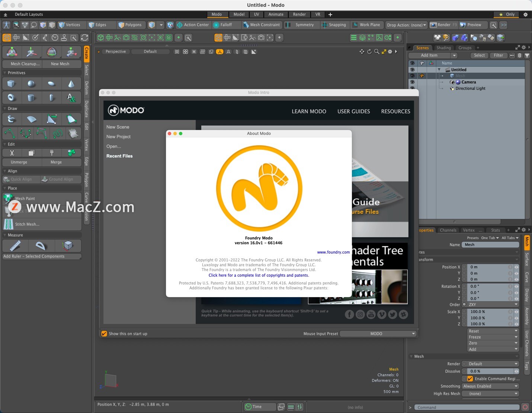The height and width of the screenshot is (413, 532).
Task: Switch to the Render layout tab
Action: coord(299,15)
